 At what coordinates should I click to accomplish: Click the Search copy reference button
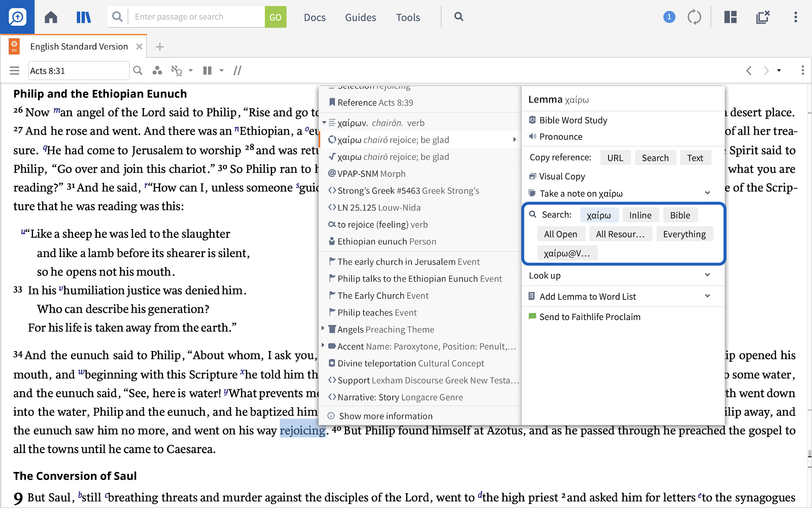655,157
